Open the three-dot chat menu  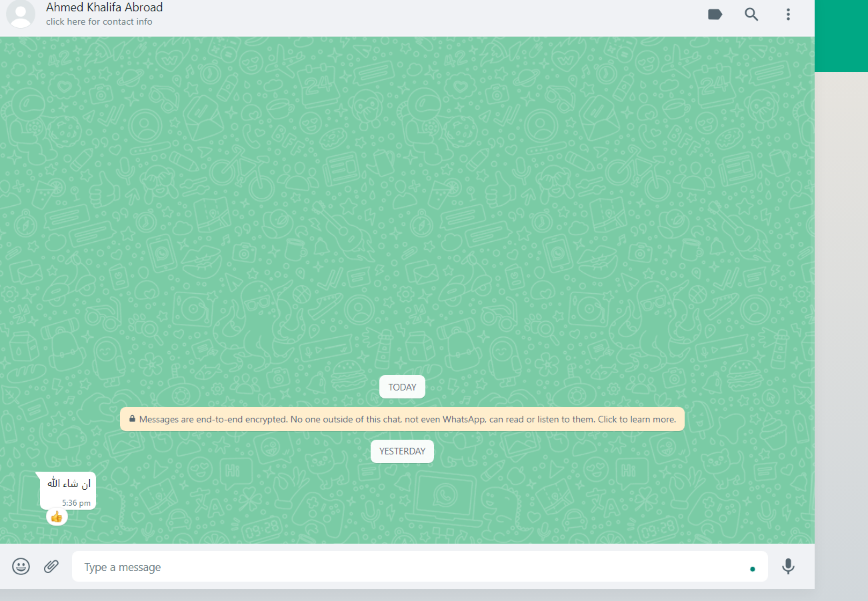788,14
